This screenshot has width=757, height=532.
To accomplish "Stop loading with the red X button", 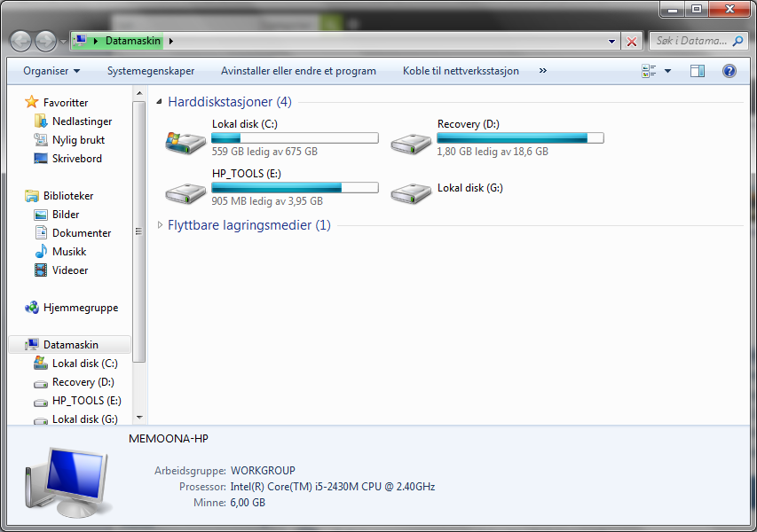I will (632, 42).
